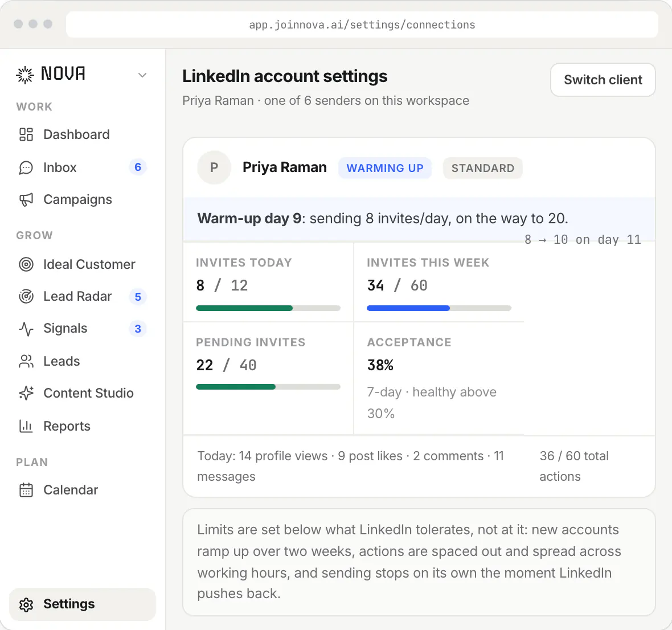Click the Lead Radar icon
The width and height of the screenshot is (672, 630).
point(26,296)
